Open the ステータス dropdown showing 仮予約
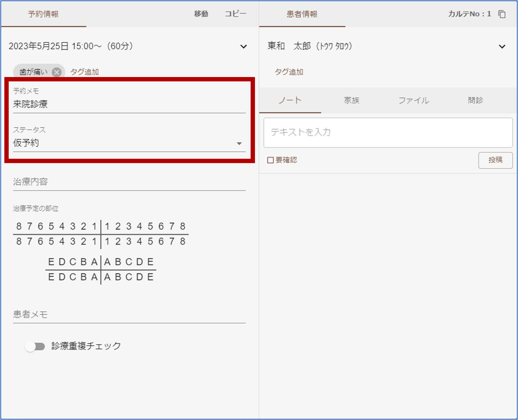The width and height of the screenshot is (518, 420). point(129,143)
